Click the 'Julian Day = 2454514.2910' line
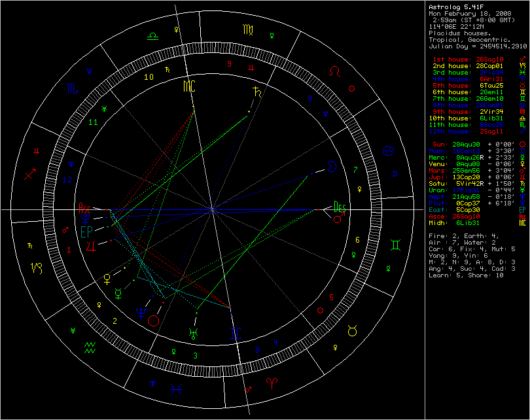 (x=478, y=46)
